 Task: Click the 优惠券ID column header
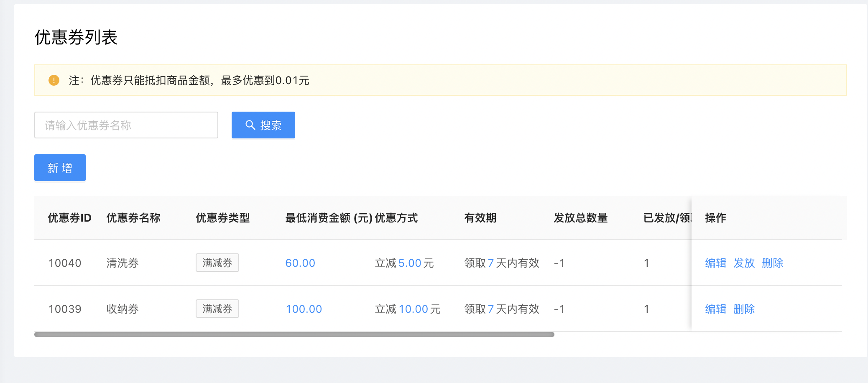tap(69, 218)
